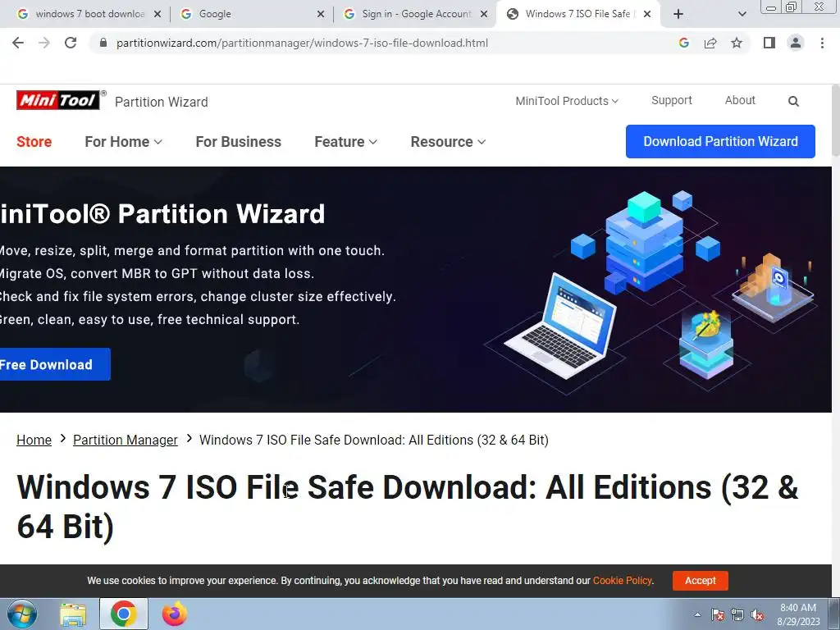Expand MiniTool Products dropdown
Screen dimensions: 840x630
[567, 101]
